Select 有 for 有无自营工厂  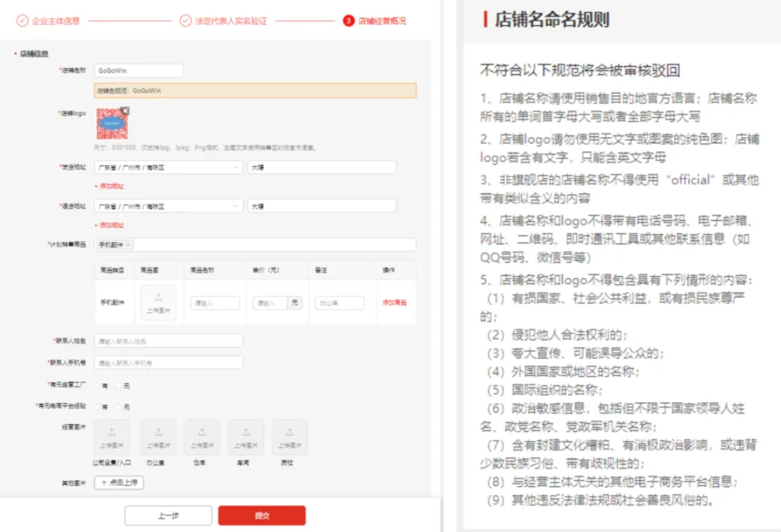[x=98, y=386]
